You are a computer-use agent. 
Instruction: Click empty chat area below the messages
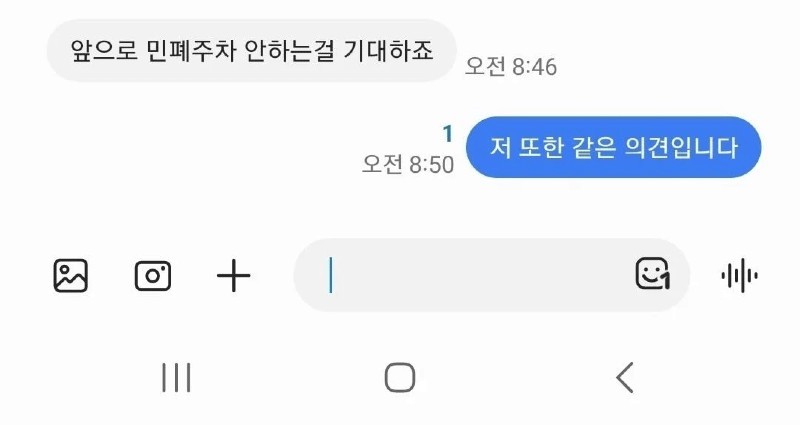coord(300,205)
